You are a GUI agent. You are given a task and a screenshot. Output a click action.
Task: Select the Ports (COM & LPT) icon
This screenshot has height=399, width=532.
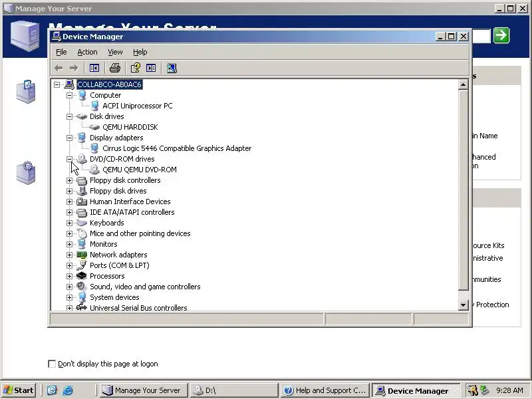(82, 265)
